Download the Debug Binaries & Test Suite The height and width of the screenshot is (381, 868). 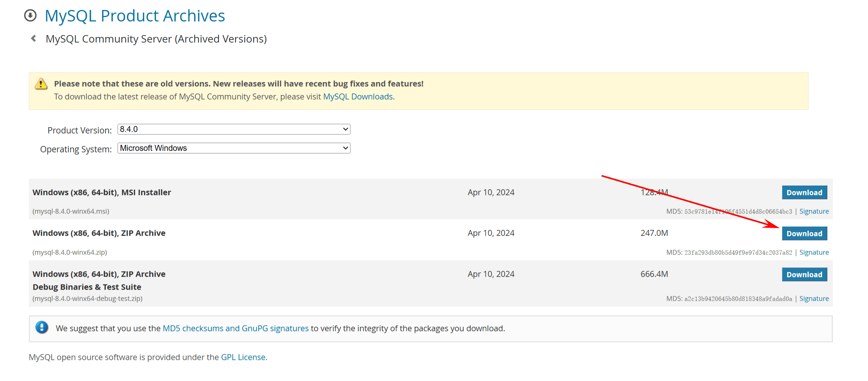click(804, 275)
